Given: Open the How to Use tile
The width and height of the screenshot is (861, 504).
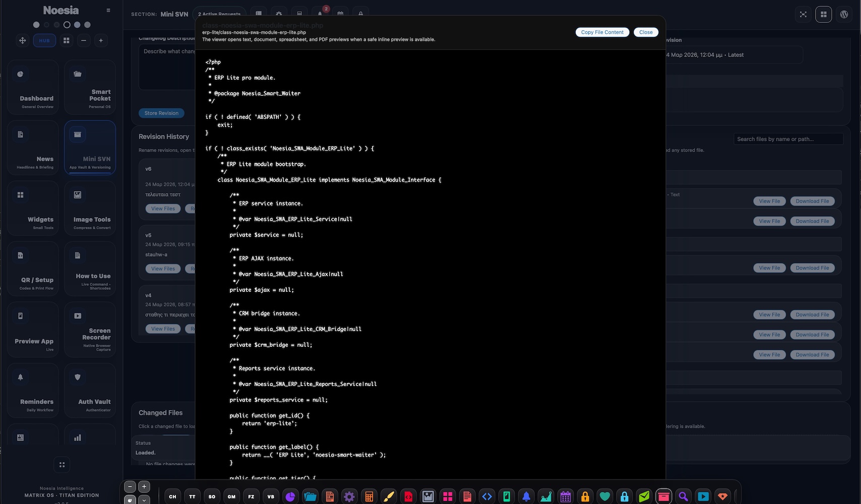Looking at the screenshot, I should pos(90,269).
